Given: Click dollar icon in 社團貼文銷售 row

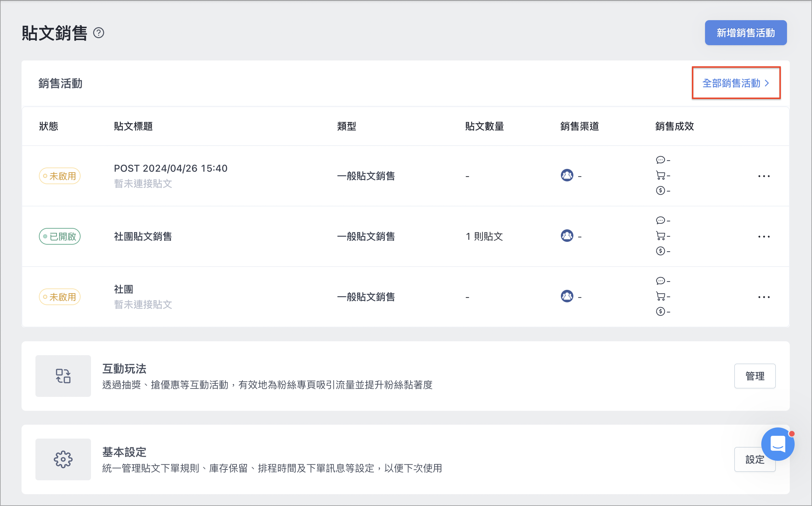Looking at the screenshot, I should pyautogui.click(x=660, y=251).
